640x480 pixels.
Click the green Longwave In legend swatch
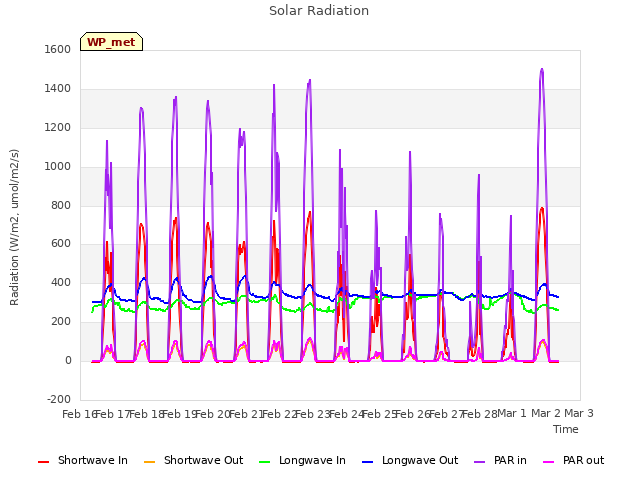tap(265, 462)
